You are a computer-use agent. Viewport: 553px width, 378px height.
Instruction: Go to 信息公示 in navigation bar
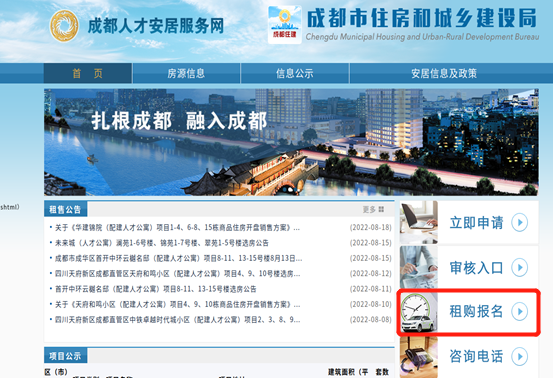[x=294, y=73]
